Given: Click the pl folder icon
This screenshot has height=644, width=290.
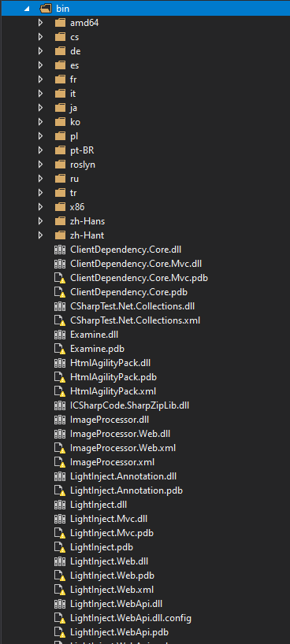Looking at the screenshot, I should [x=60, y=136].
